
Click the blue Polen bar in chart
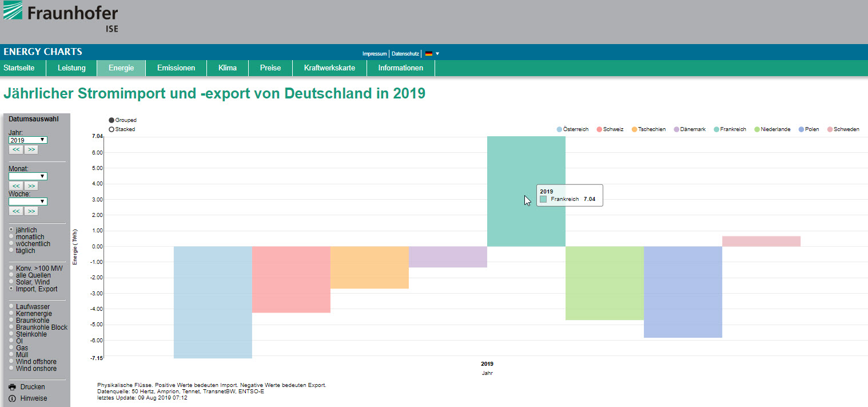coord(683,292)
